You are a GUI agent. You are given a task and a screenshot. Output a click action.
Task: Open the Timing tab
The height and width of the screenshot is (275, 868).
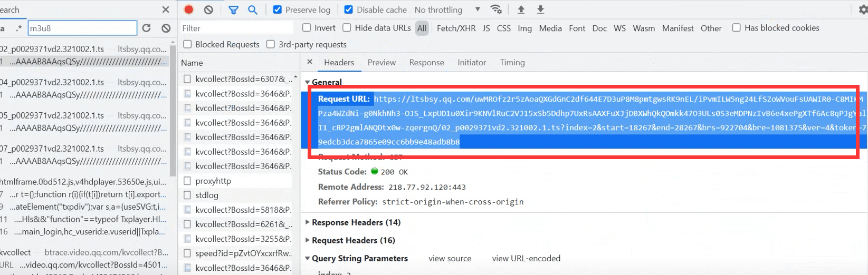512,62
